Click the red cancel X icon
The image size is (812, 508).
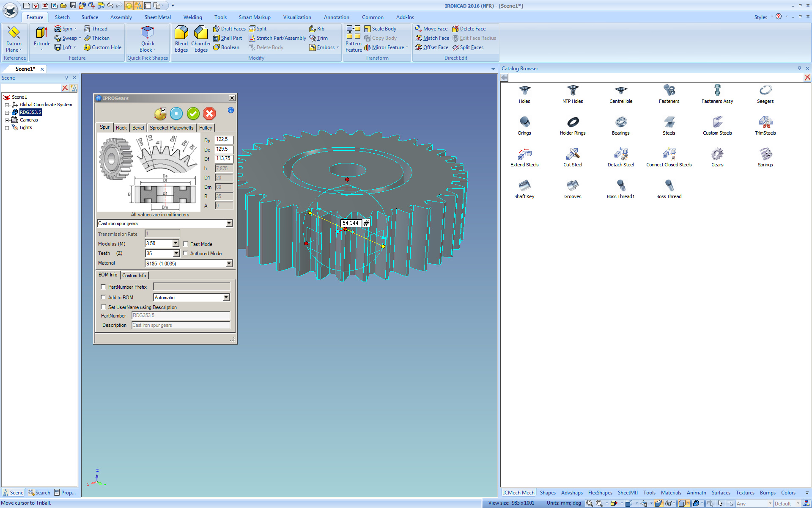click(209, 113)
